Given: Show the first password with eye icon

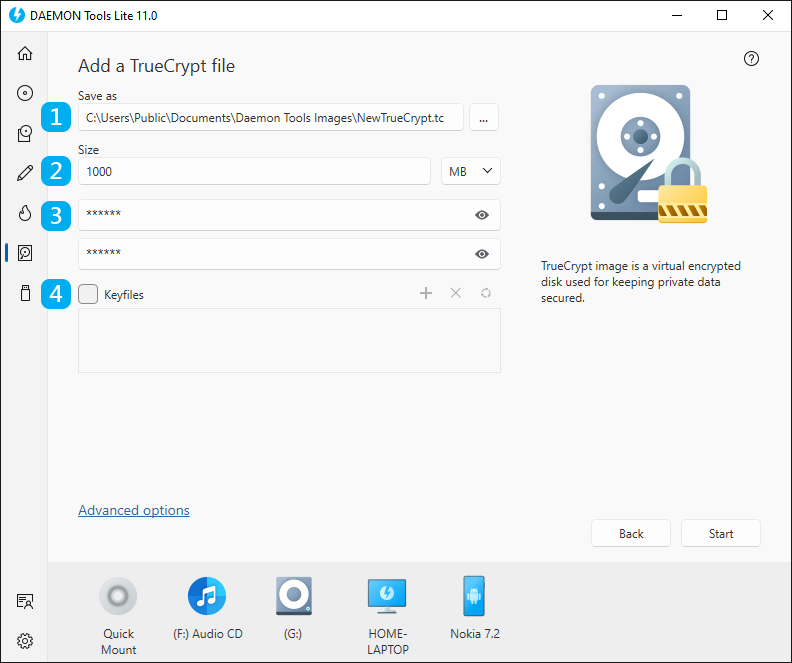Looking at the screenshot, I should 482,215.
